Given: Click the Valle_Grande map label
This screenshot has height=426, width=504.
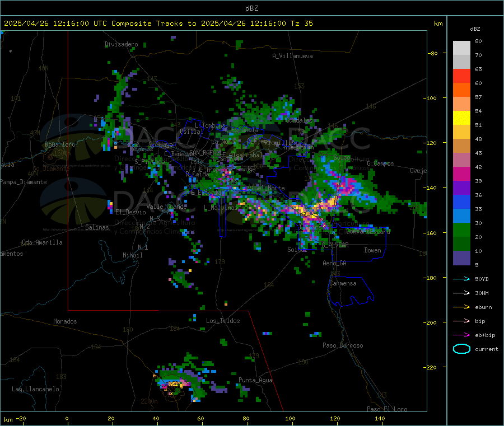Looking at the screenshot, I should pos(166,207).
